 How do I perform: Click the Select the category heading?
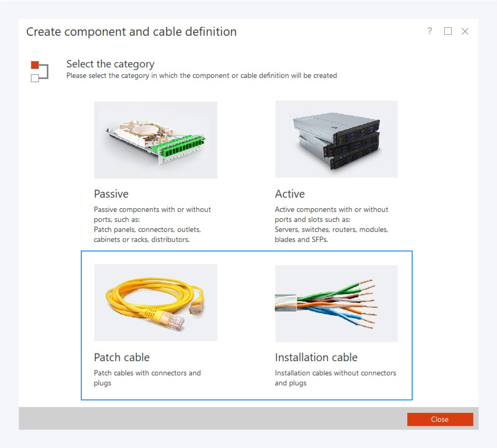coord(110,64)
